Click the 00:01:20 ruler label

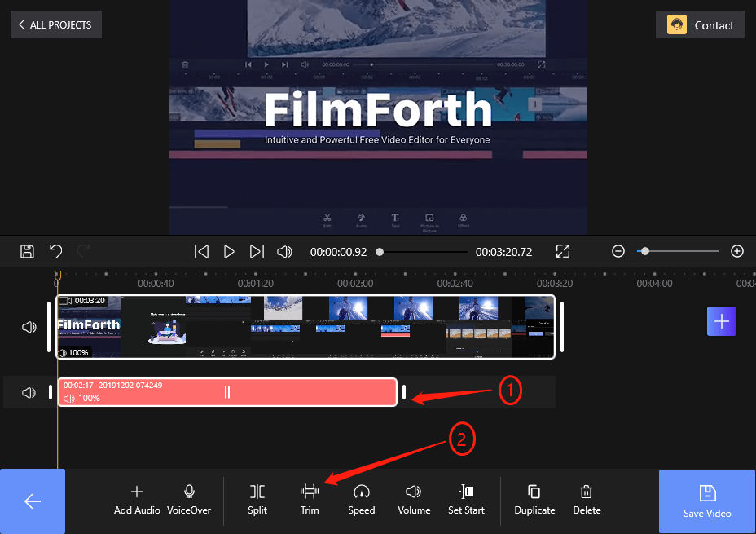(x=256, y=284)
